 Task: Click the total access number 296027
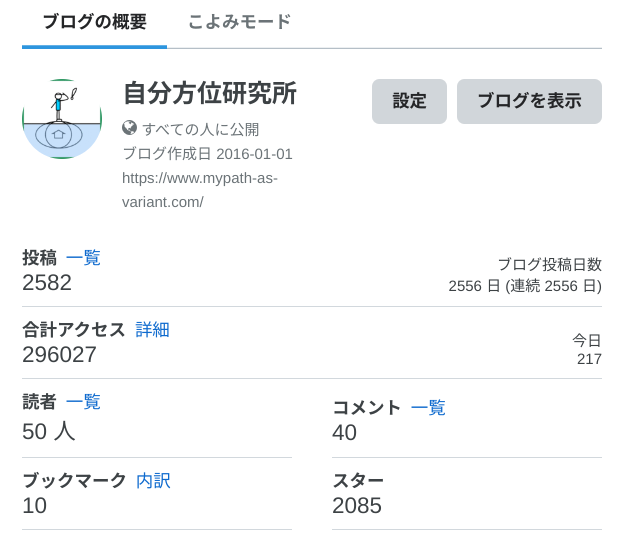[59, 355]
